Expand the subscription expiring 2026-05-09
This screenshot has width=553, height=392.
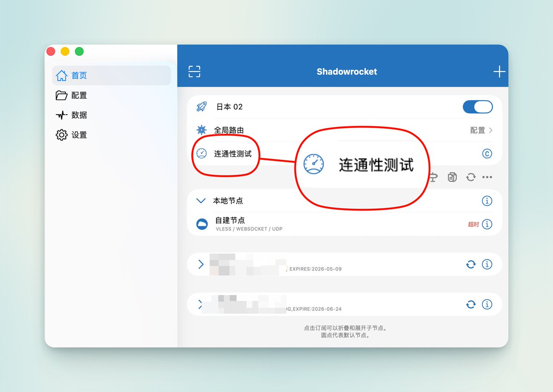(x=200, y=264)
